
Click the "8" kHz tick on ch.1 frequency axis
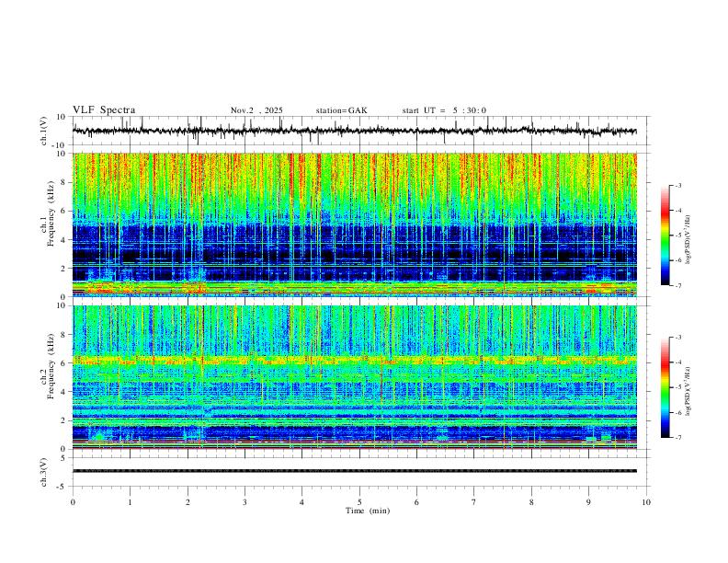tap(63, 182)
